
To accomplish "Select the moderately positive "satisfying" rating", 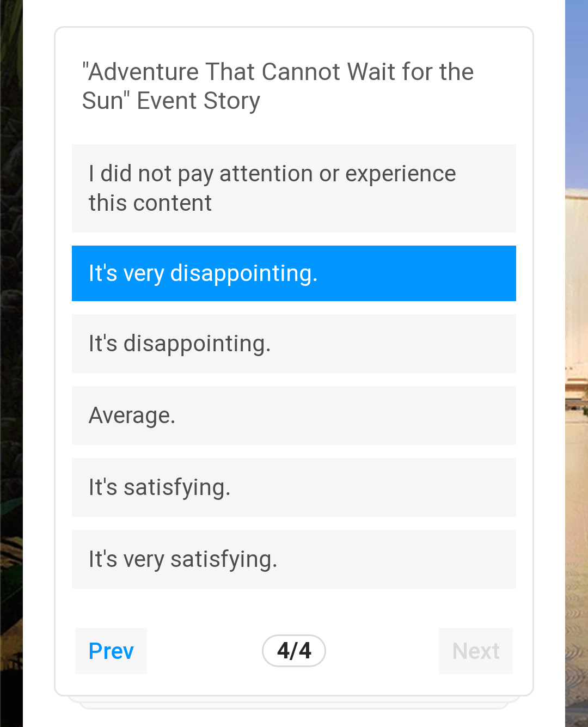I will (294, 487).
